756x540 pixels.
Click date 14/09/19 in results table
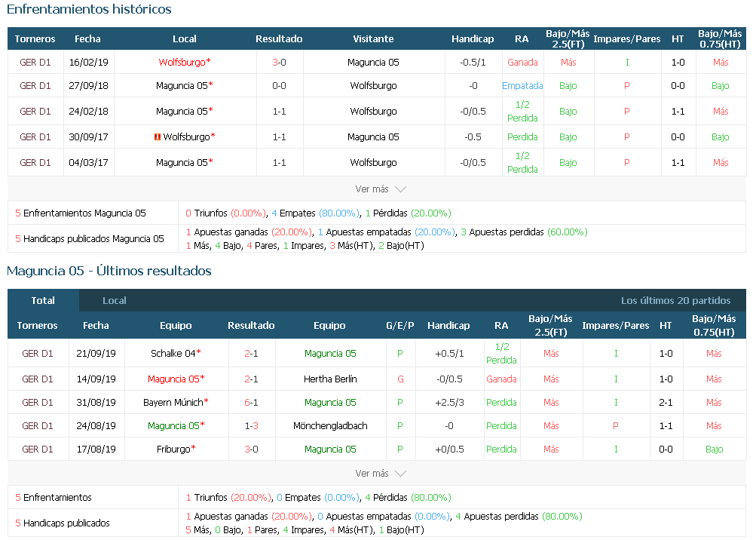point(96,379)
